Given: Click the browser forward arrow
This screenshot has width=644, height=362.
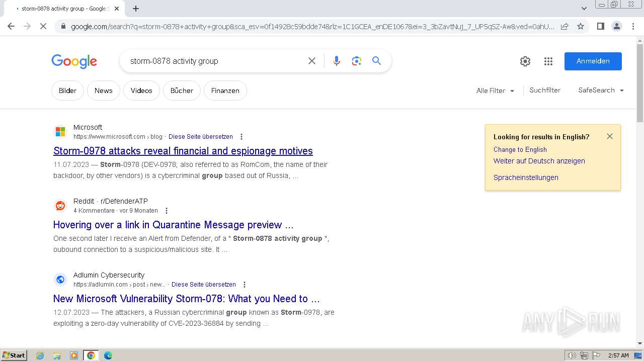Looking at the screenshot, I should 27,26.
